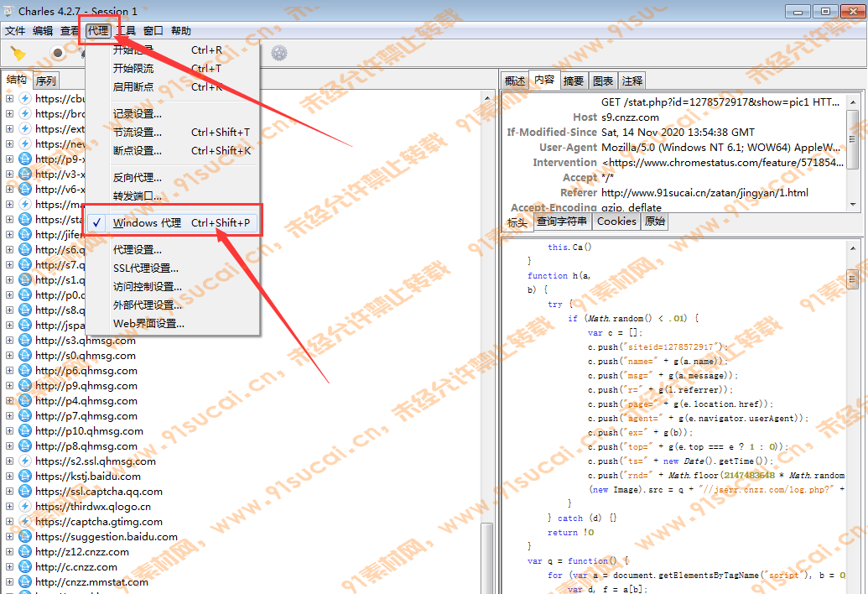Expand the http://p9.qhmsg.com tree node

[x=9, y=385]
